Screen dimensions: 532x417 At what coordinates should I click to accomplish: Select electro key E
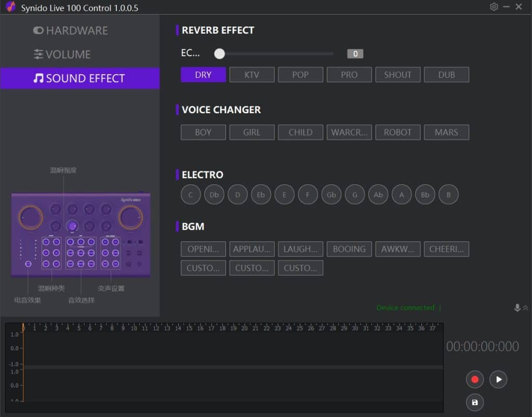[x=284, y=195]
